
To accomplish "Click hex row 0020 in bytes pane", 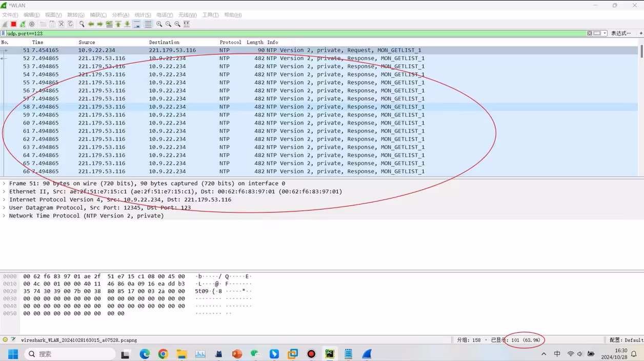I will (127, 291).
